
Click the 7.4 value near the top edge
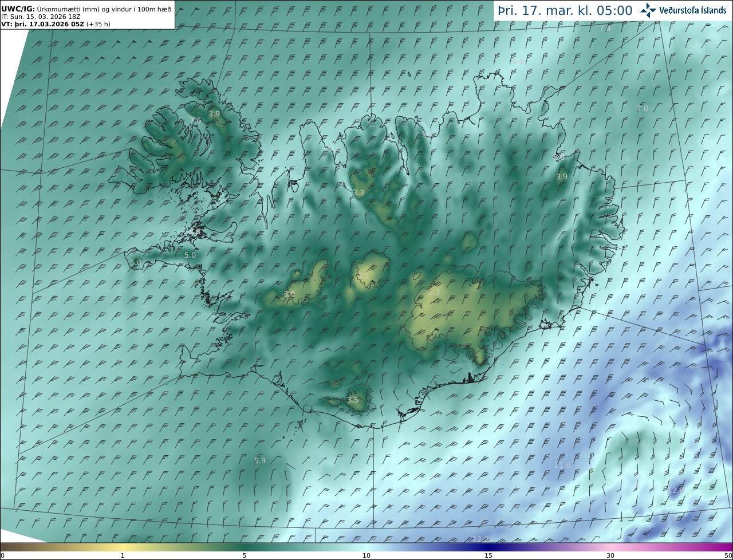[605, 29]
